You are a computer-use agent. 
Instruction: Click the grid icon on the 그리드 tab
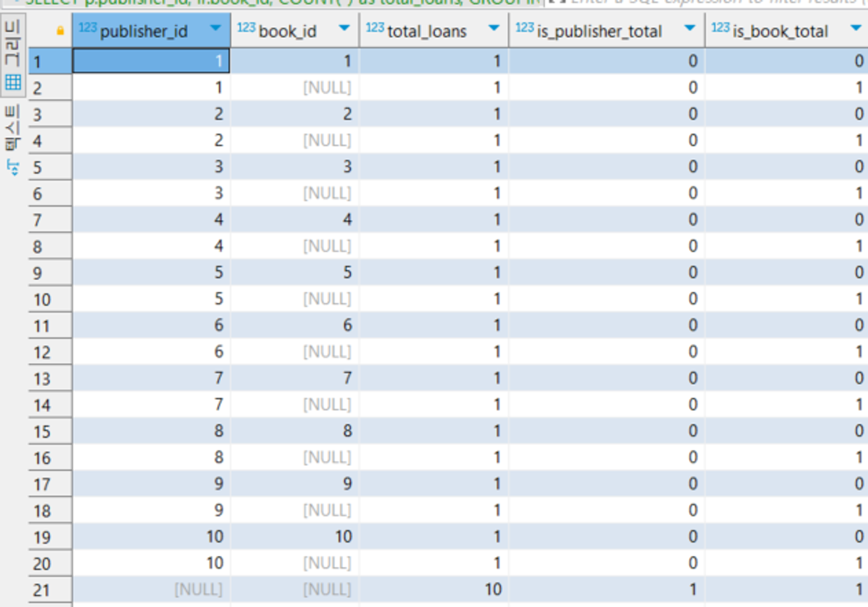point(13,82)
